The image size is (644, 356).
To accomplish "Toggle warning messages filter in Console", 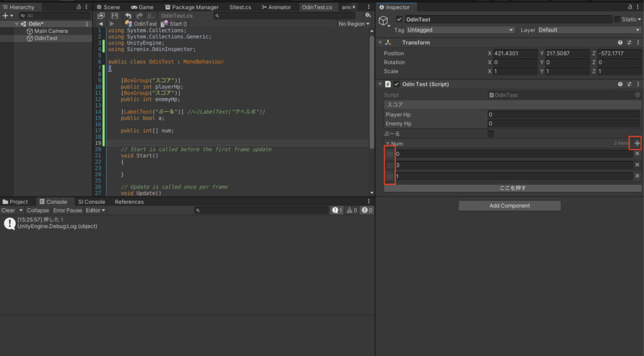I will point(352,210).
